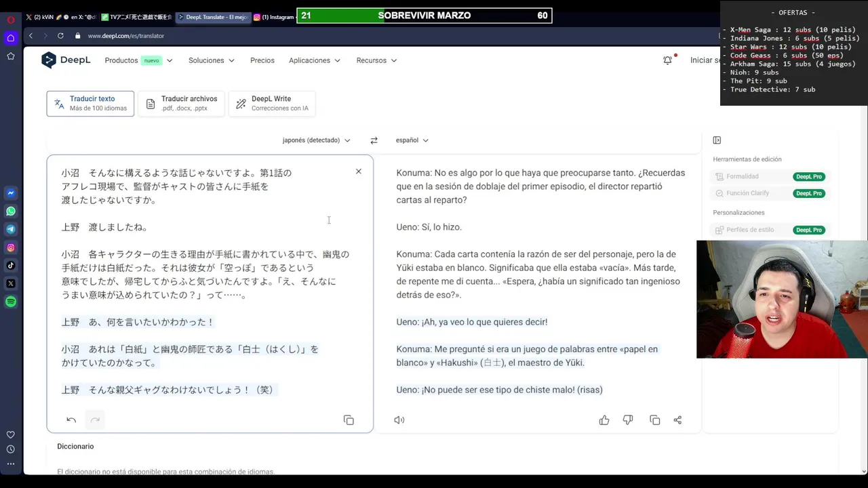
Task: Expand the Productos menu
Action: click(x=139, y=60)
